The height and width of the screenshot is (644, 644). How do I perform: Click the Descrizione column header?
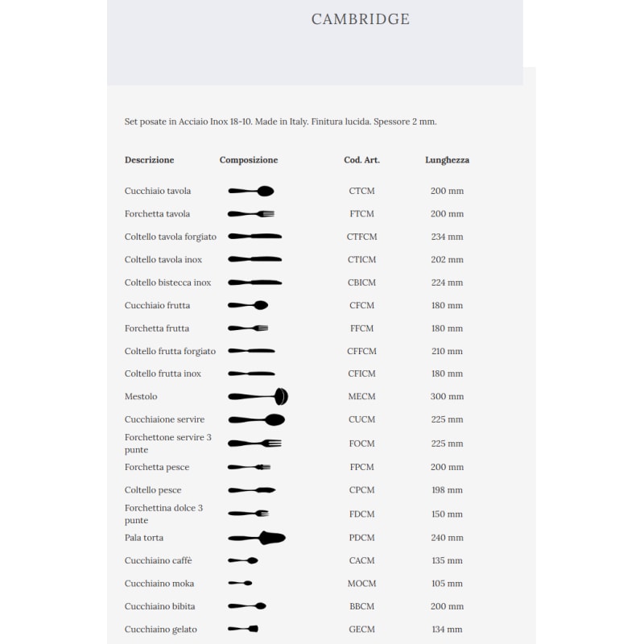click(x=149, y=160)
